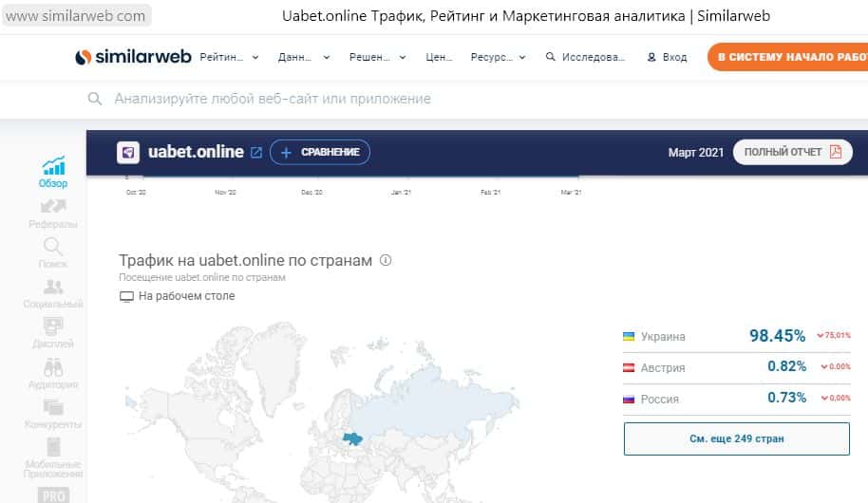This screenshot has height=503, width=868.
Task: Expand the Ресурс... dropdown menu
Action: click(x=499, y=57)
